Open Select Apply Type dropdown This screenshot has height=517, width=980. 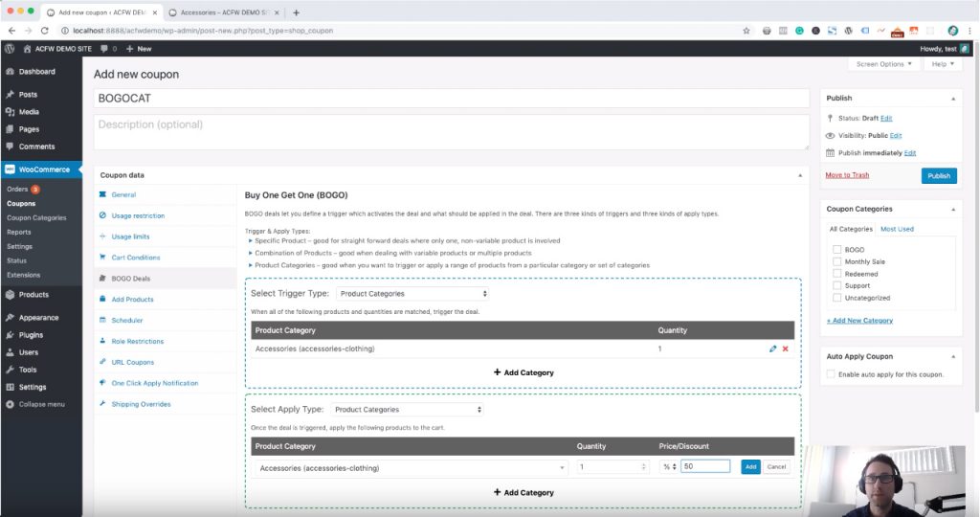tap(407, 410)
